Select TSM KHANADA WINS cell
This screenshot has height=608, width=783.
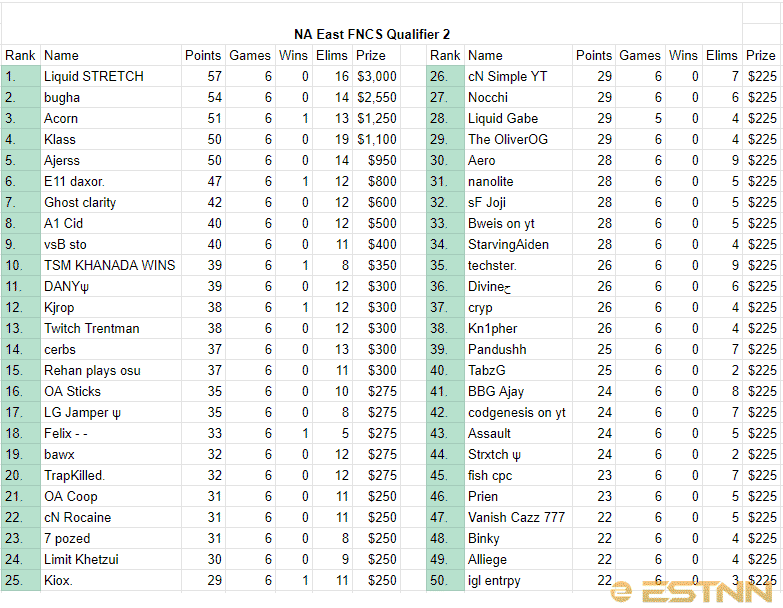point(111,265)
